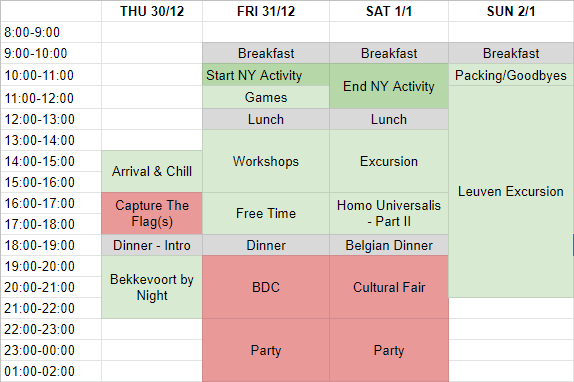574x382 pixels.
Task: Select the THU 30/12 column header
Action: click(x=152, y=11)
